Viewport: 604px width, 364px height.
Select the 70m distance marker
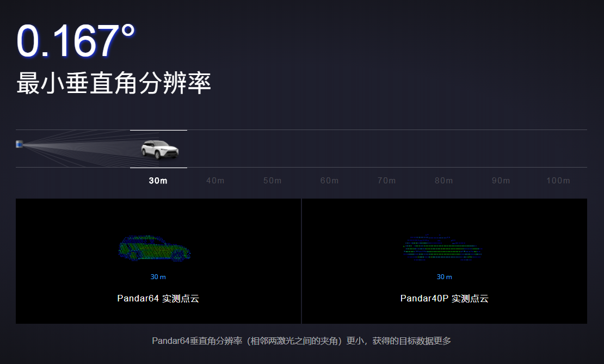click(x=386, y=181)
